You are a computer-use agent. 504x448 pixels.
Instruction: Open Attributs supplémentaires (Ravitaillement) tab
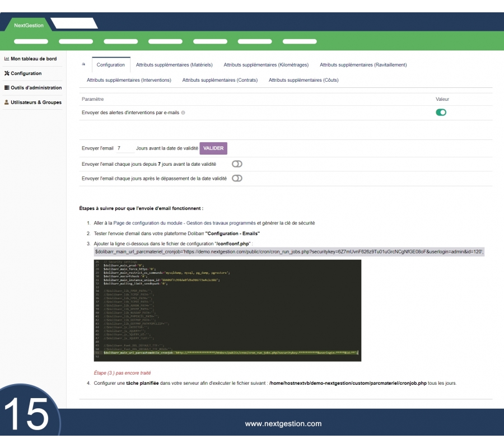363,65
